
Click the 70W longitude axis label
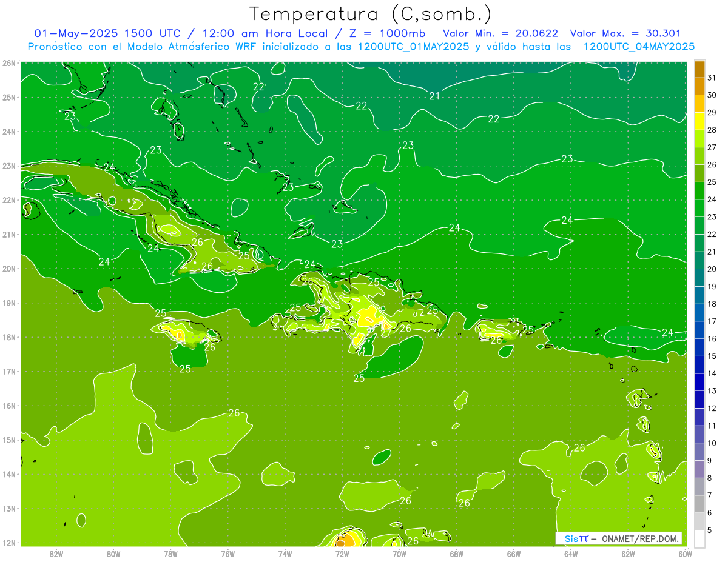(x=399, y=554)
